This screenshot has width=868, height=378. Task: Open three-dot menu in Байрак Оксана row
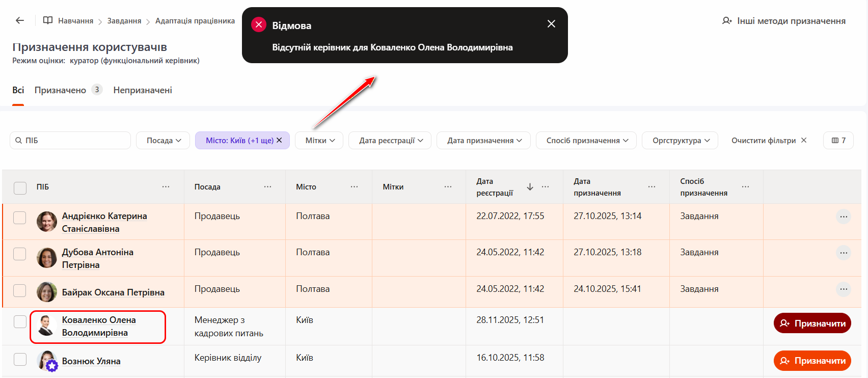(844, 289)
